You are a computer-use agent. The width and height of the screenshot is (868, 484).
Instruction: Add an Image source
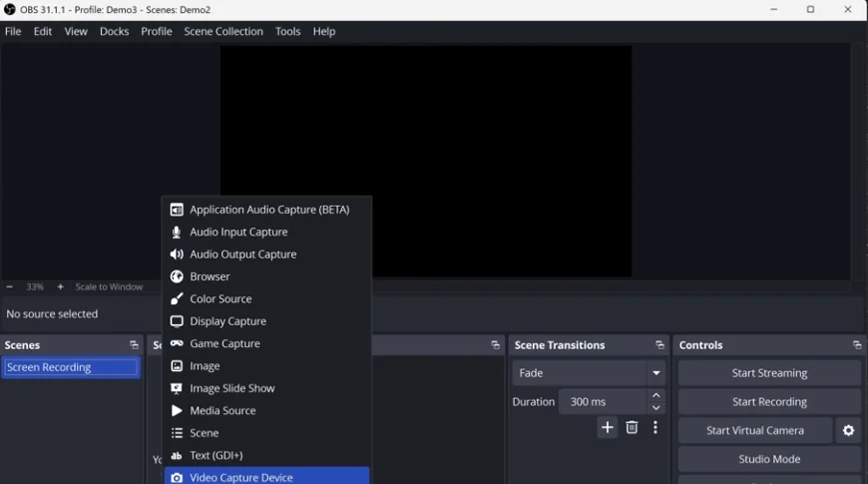coord(266,366)
